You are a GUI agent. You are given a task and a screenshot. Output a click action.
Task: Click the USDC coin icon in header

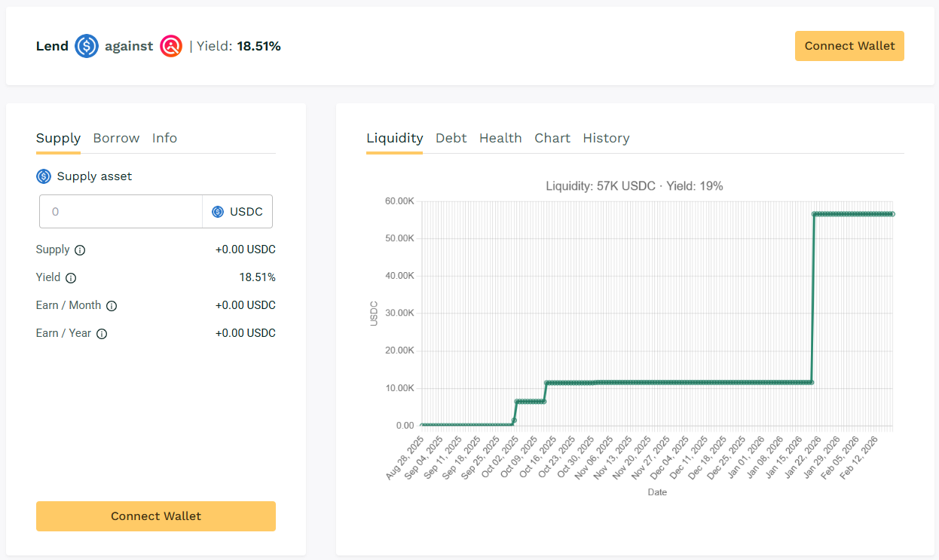point(87,46)
